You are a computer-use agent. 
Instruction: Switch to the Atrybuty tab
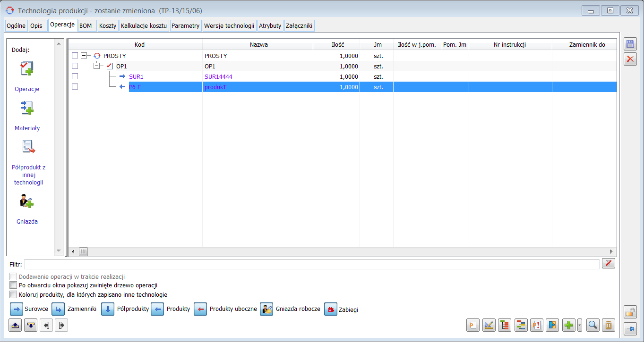coord(270,26)
